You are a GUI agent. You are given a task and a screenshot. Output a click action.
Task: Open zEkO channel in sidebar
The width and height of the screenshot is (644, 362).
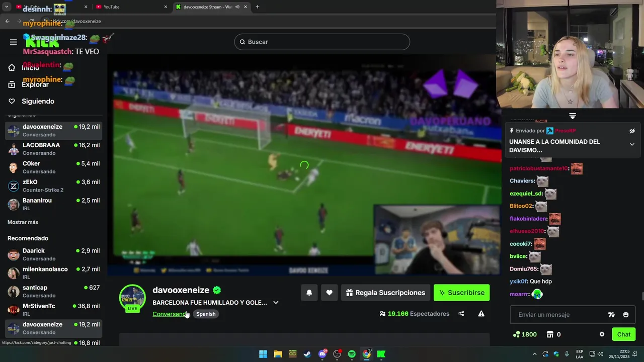[54, 186]
